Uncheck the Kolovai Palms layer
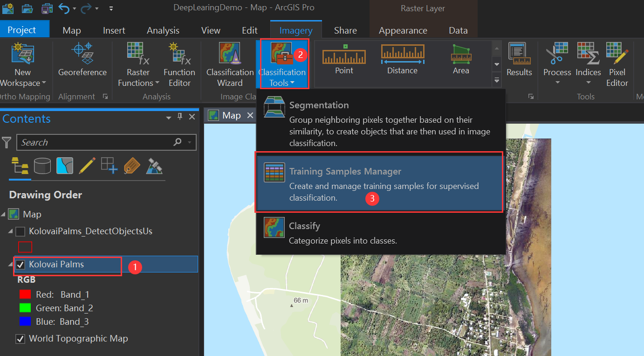This screenshot has height=356, width=644. coord(21,265)
